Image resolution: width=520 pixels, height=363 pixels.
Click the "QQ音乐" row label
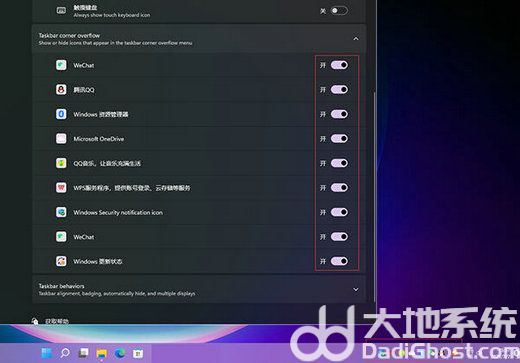tap(107, 163)
